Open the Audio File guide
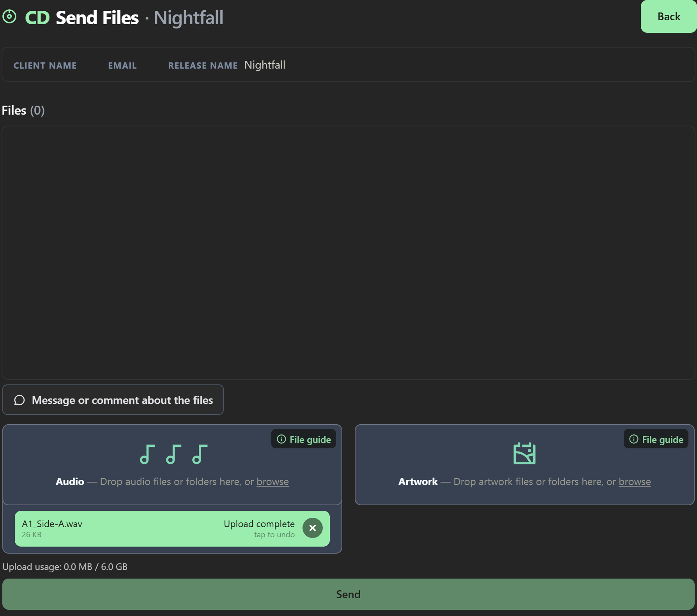The width and height of the screenshot is (697, 616). (x=304, y=439)
